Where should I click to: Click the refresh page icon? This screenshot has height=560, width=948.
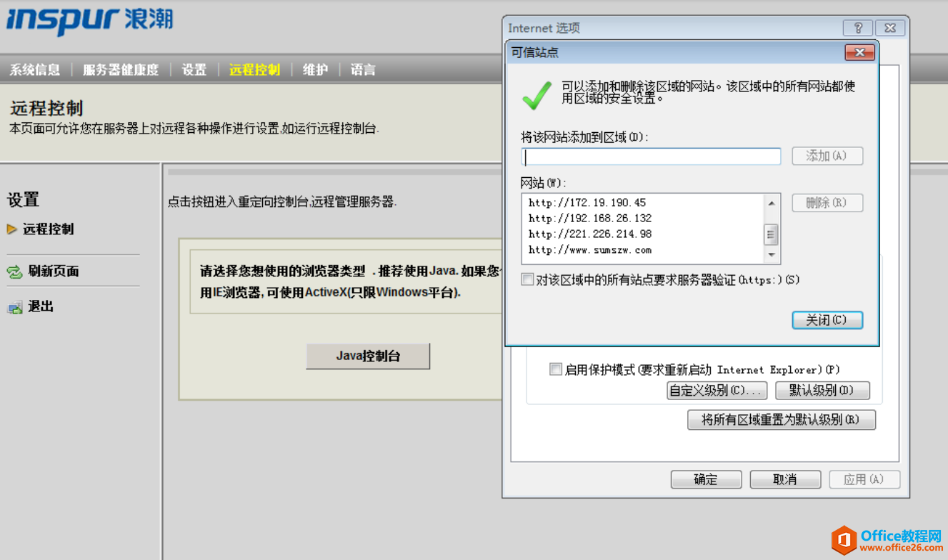coord(14,271)
